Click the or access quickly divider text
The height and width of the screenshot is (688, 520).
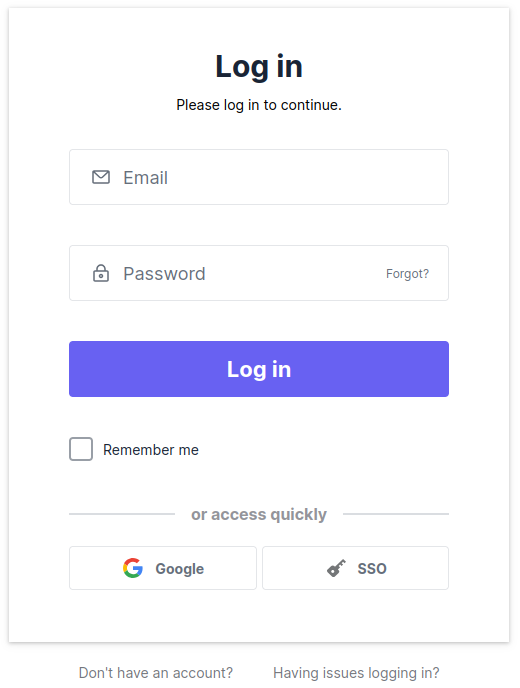click(259, 514)
